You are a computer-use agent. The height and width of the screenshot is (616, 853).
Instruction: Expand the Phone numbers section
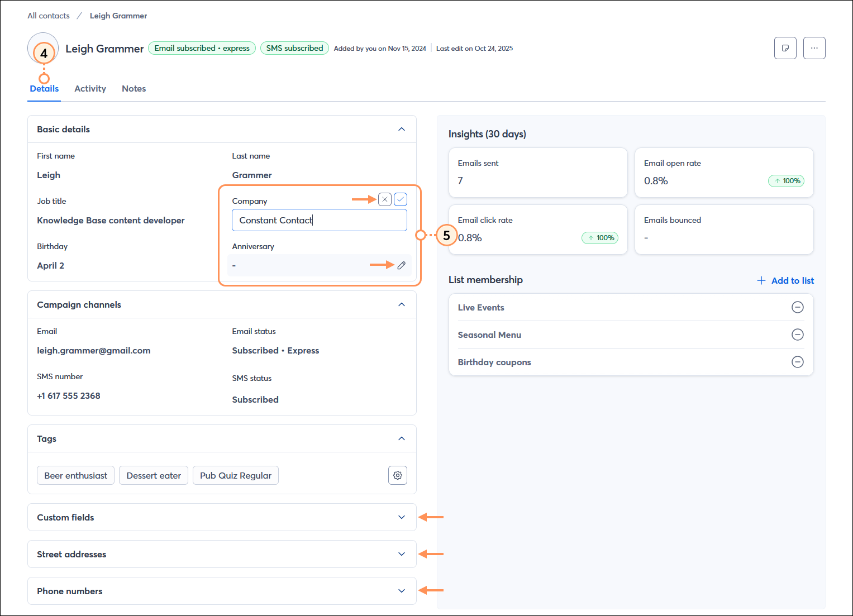401,590
